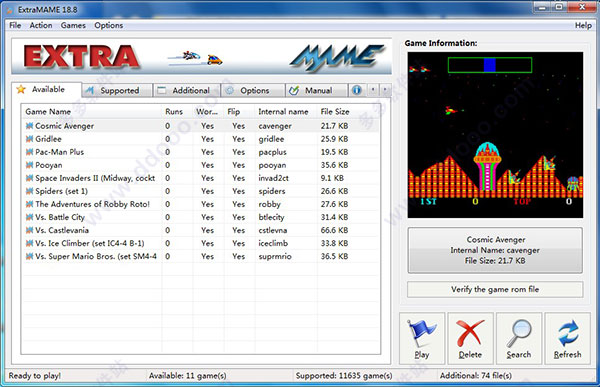Viewport: 600px width, 387px height.
Task: Click the magnifier Search icon
Action: tap(519, 333)
